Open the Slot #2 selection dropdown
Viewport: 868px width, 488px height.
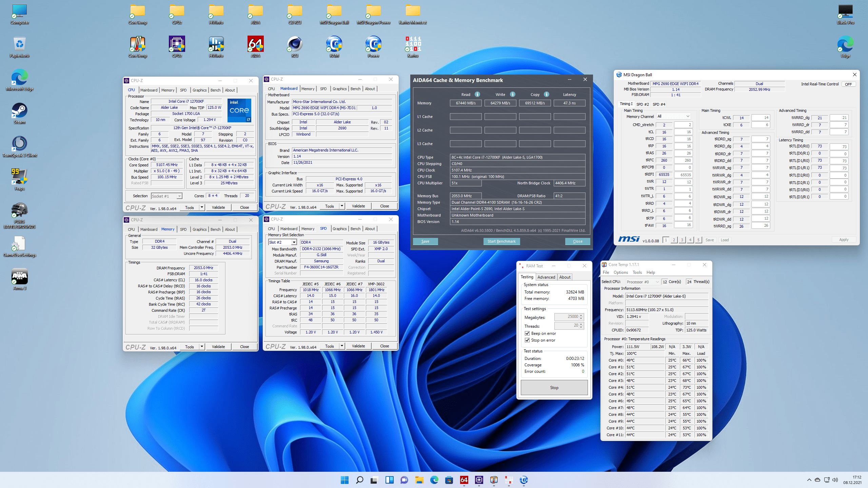(x=294, y=242)
